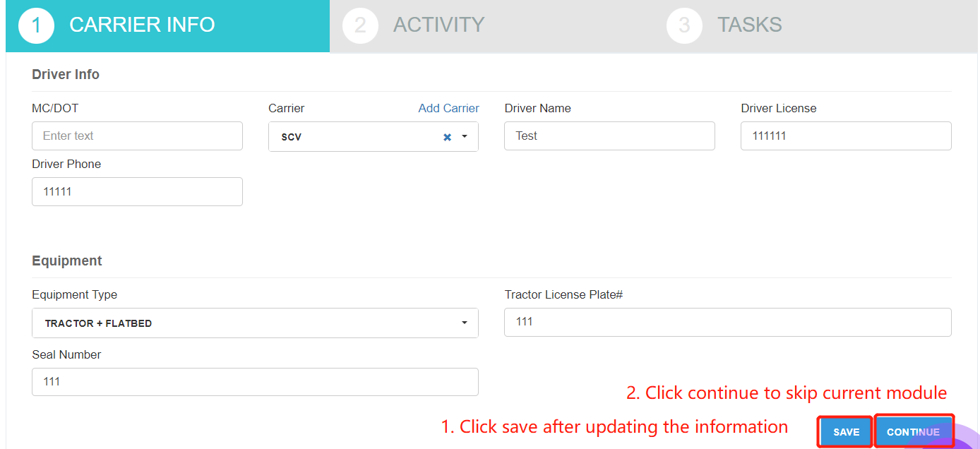Focus the MC/DOT text field
980x449 pixels.
pos(137,136)
